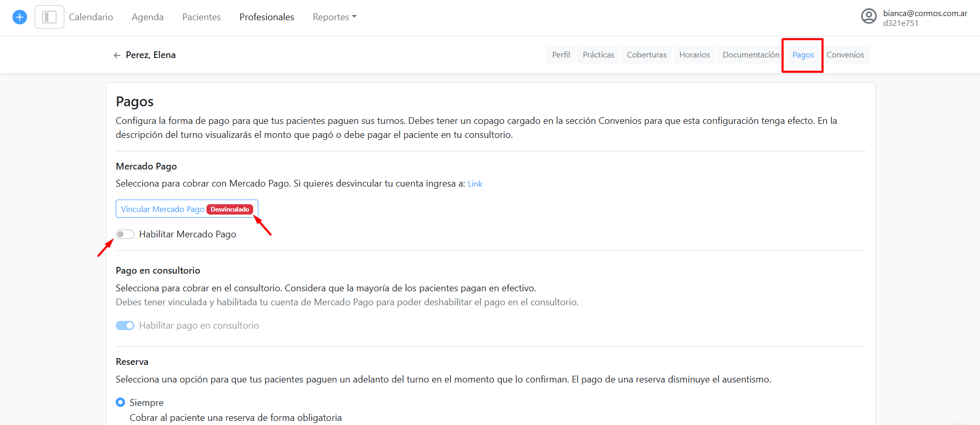Click the blue plus add button

point(20,17)
